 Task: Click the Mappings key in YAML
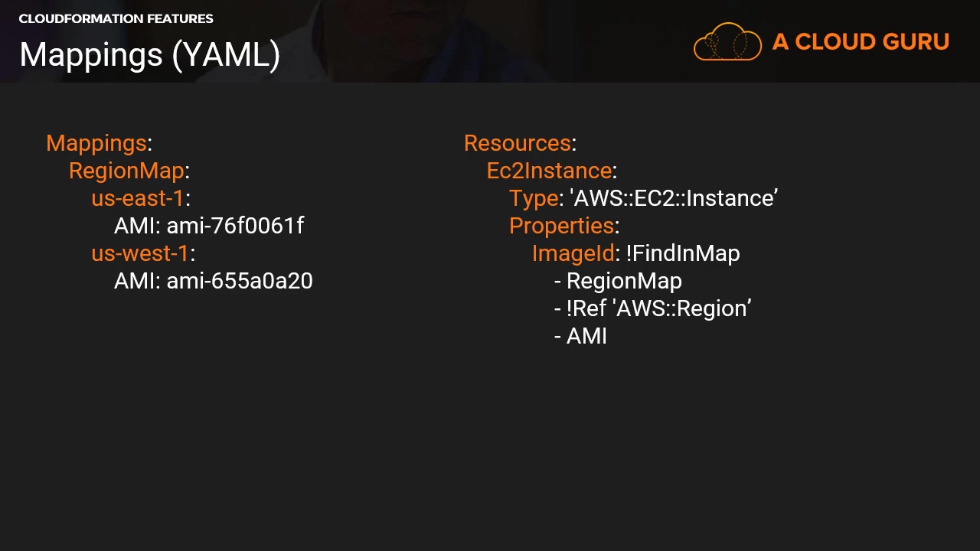coord(96,143)
